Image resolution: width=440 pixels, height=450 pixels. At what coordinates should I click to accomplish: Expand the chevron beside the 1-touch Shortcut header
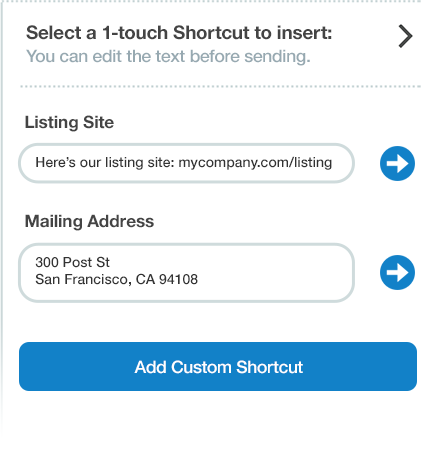pos(405,36)
